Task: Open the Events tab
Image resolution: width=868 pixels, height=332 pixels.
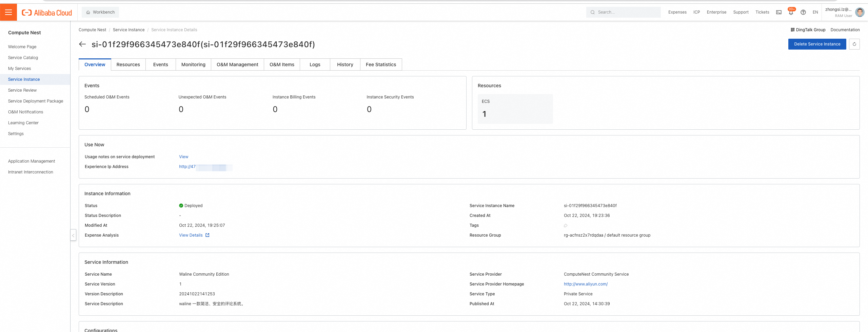Action: [x=161, y=64]
